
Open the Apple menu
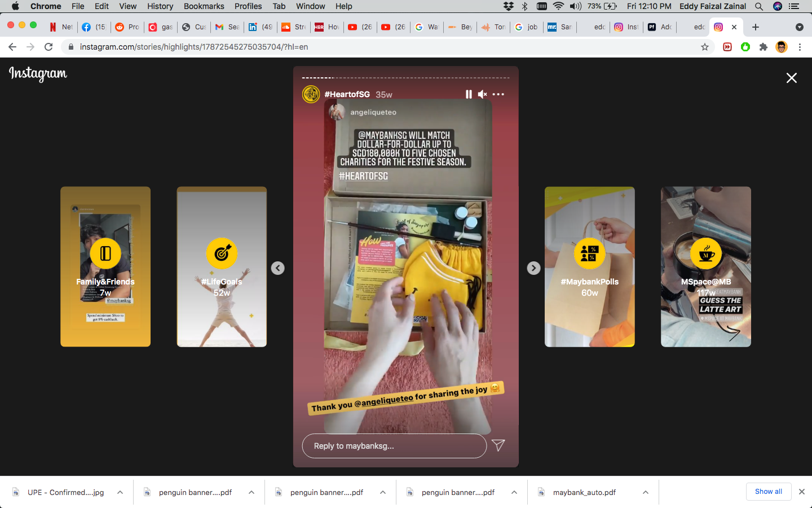pyautogui.click(x=15, y=6)
